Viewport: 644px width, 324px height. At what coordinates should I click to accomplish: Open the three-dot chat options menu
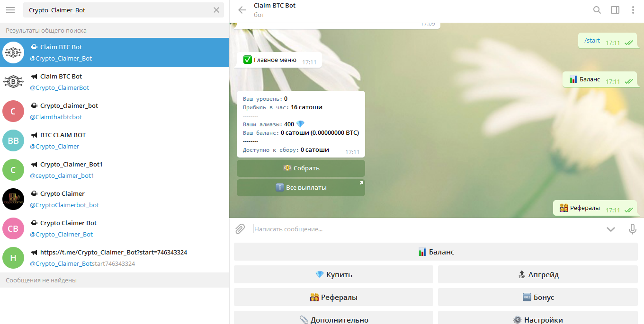pos(633,10)
